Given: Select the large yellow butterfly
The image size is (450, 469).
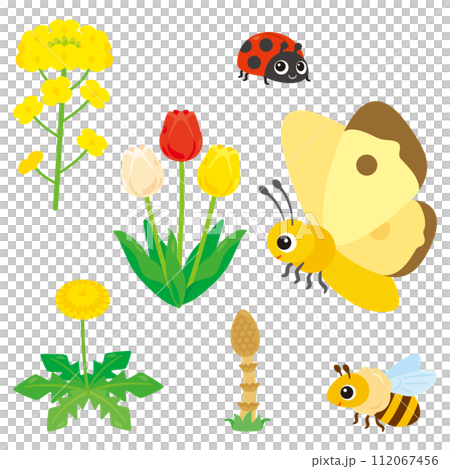Looking at the screenshot, I should pyautogui.click(x=348, y=206).
